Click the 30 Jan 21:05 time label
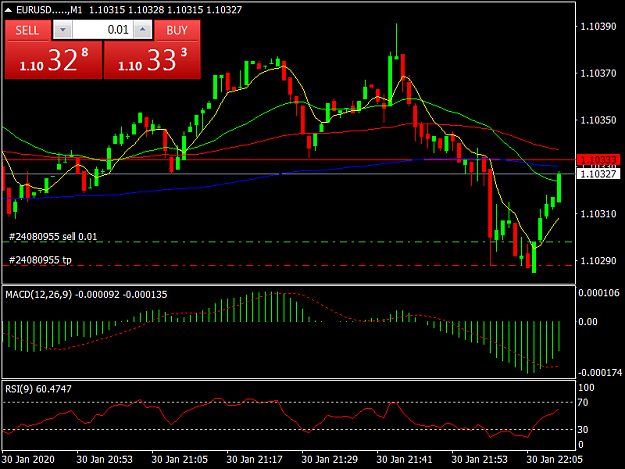The image size is (625, 469). coord(179,459)
